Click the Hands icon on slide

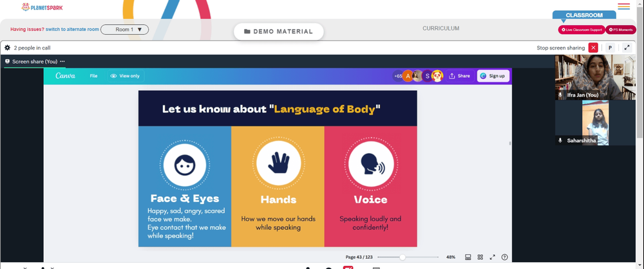pyautogui.click(x=278, y=163)
